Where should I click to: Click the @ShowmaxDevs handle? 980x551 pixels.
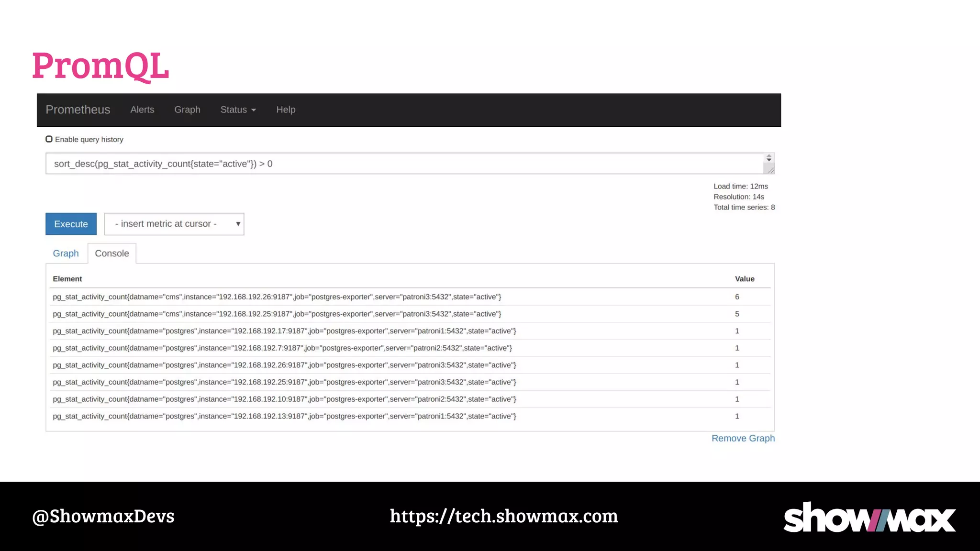click(x=103, y=516)
